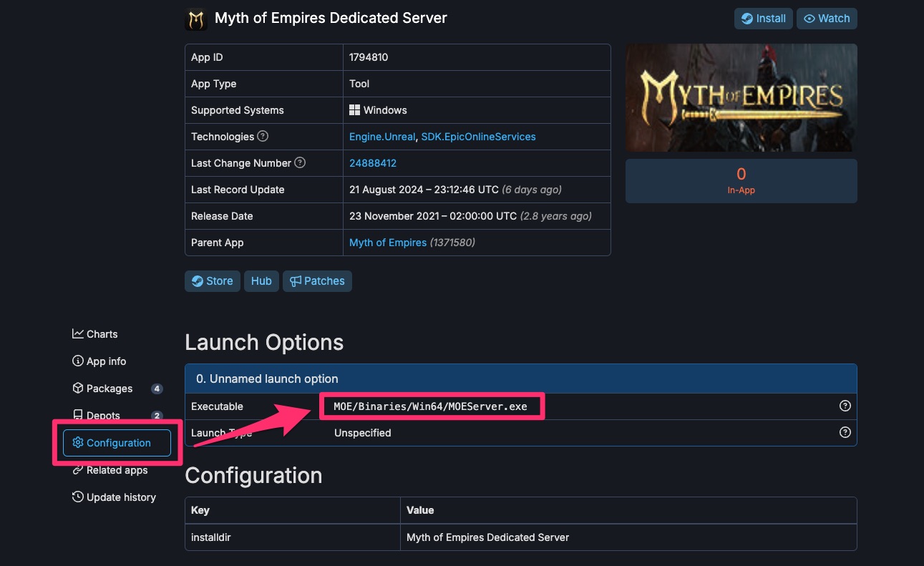Open the Charts sidebar section
Screen dimensions: 924x566
tap(102, 333)
